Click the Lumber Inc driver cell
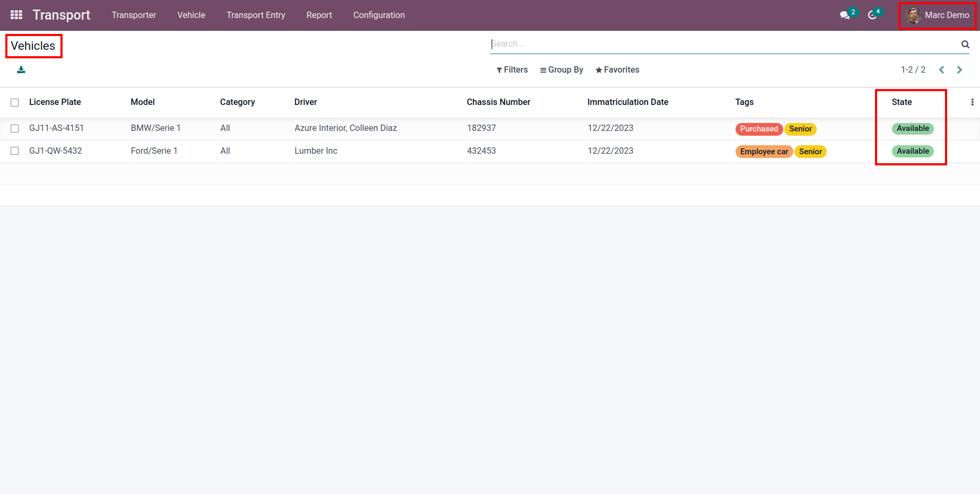 coord(316,151)
